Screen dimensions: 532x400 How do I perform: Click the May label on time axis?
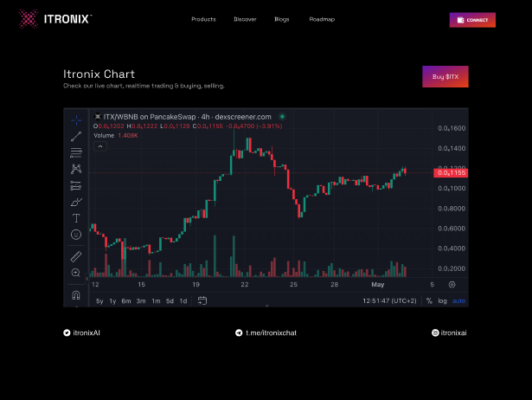[x=378, y=285]
